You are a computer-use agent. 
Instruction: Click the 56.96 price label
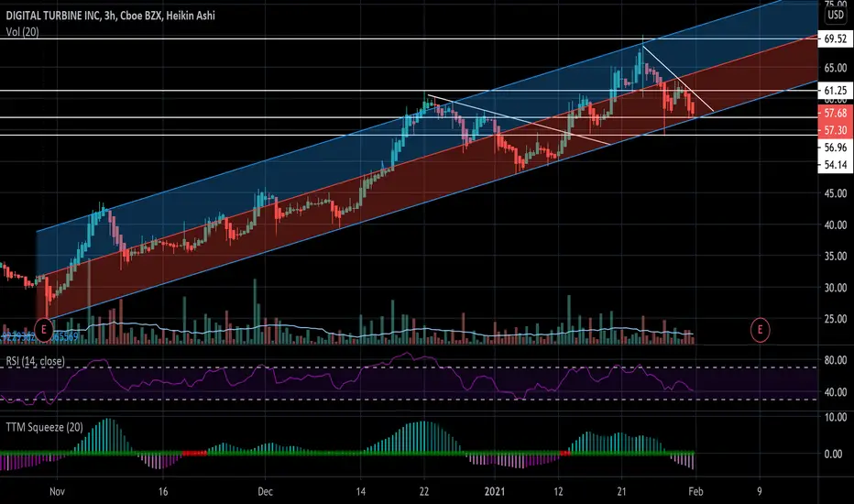(836, 148)
